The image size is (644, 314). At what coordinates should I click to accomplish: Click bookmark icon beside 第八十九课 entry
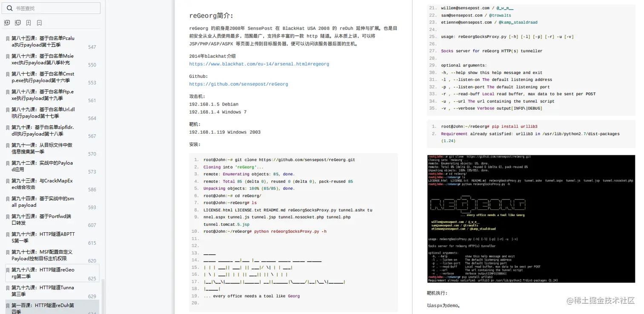click(8, 110)
